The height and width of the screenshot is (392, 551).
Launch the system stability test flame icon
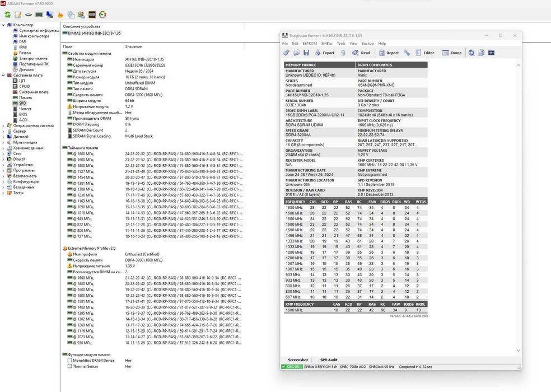60,15
